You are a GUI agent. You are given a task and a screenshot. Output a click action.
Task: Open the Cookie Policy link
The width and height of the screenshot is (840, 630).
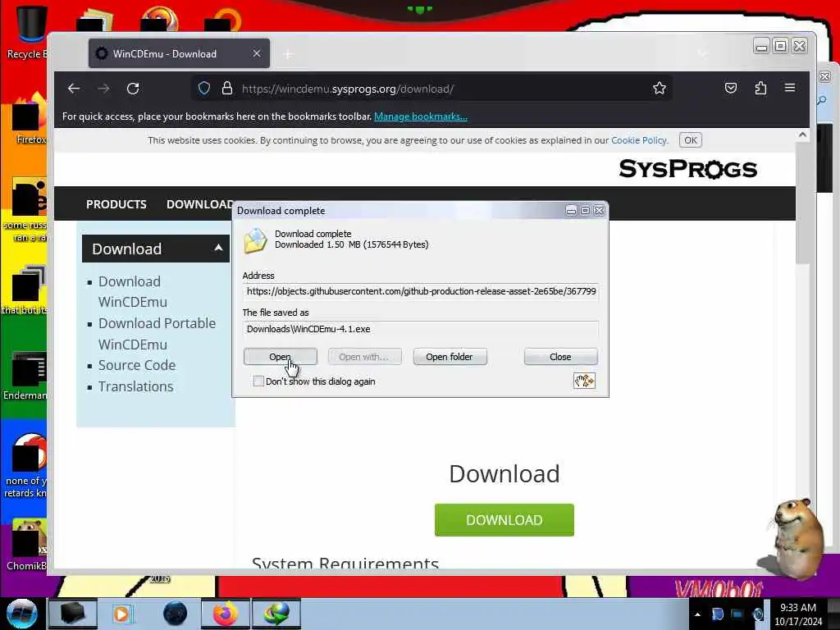(639, 140)
